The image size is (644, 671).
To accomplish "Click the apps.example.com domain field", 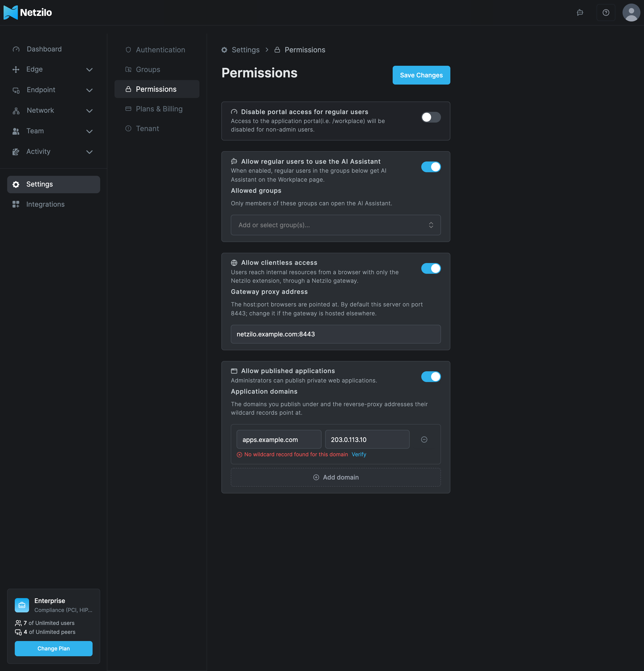I will [x=279, y=440].
